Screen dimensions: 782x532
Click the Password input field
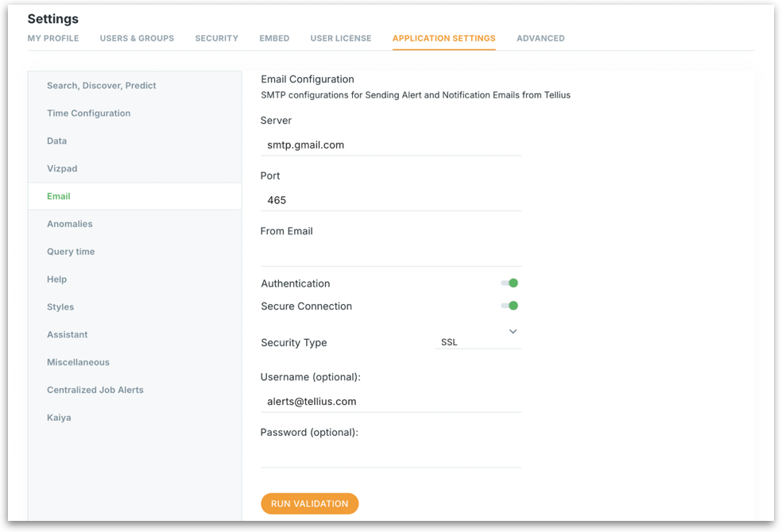[x=390, y=456]
